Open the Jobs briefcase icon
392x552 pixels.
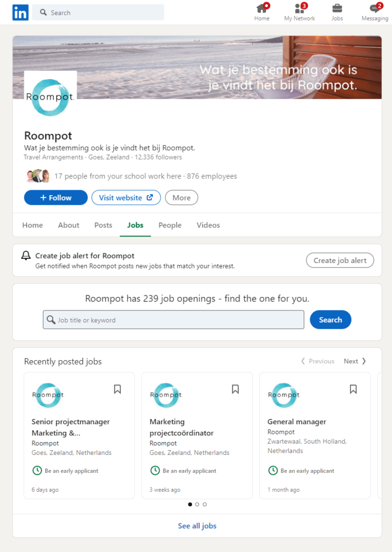point(337,9)
